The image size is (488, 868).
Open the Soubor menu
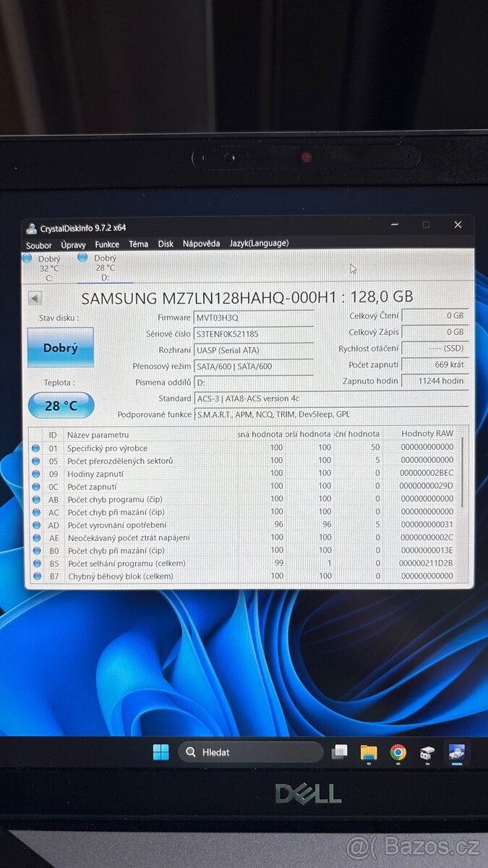(x=39, y=245)
